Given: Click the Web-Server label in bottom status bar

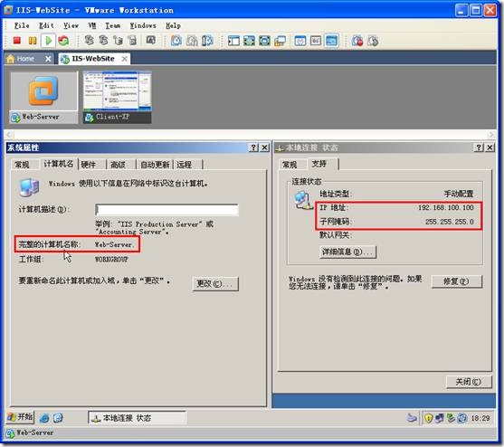Looking at the screenshot, I should pyautogui.click(x=35, y=433).
